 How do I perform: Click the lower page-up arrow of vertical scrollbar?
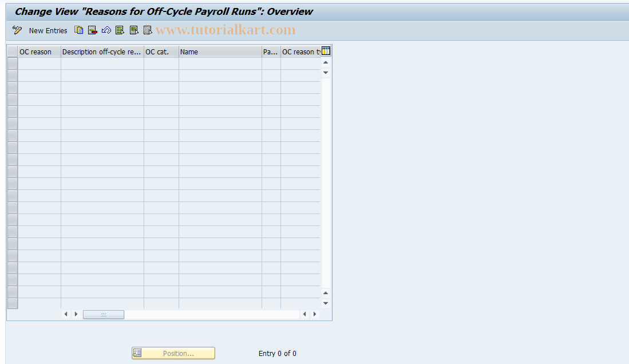(326, 293)
